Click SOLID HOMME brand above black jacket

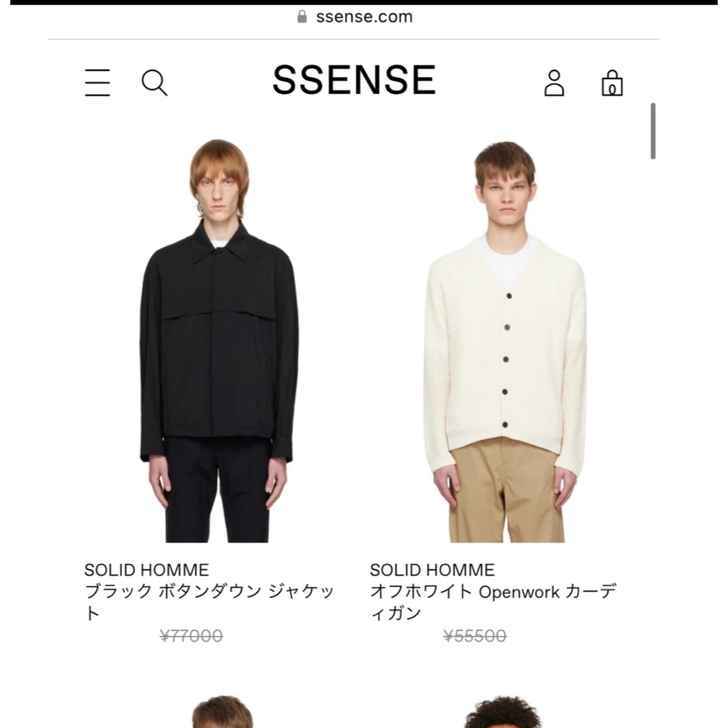click(x=146, y=570)
